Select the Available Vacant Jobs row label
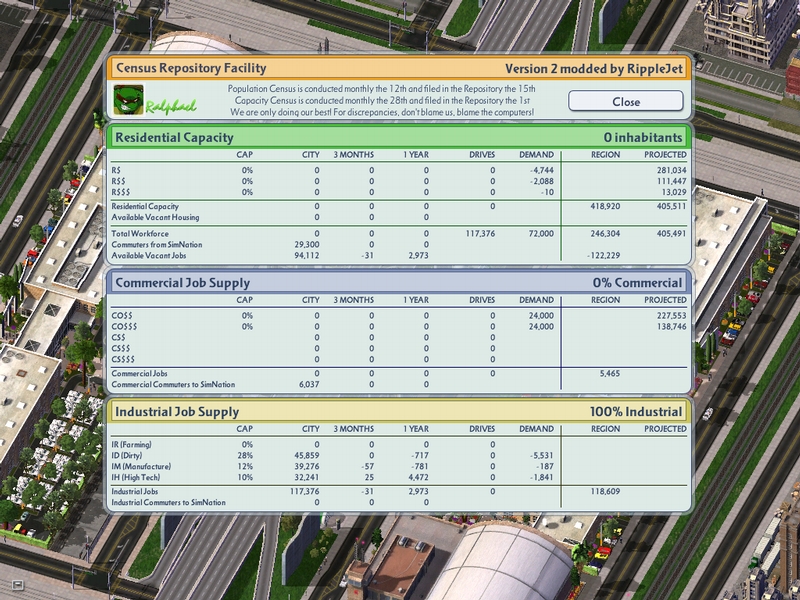The image size is (800, 600). tap(149, 256)
